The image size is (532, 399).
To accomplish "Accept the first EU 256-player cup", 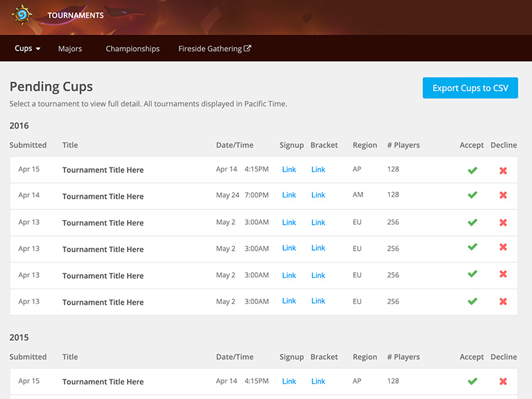I will tap(472, 222).
